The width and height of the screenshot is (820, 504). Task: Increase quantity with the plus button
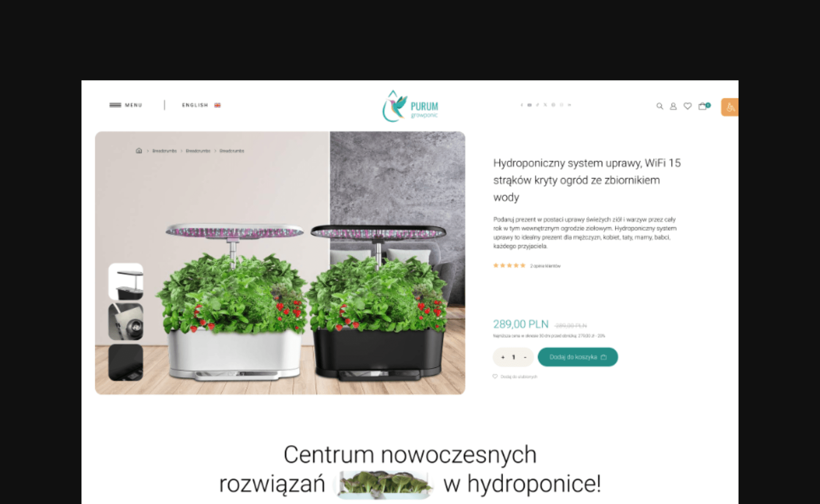[503, 357]
